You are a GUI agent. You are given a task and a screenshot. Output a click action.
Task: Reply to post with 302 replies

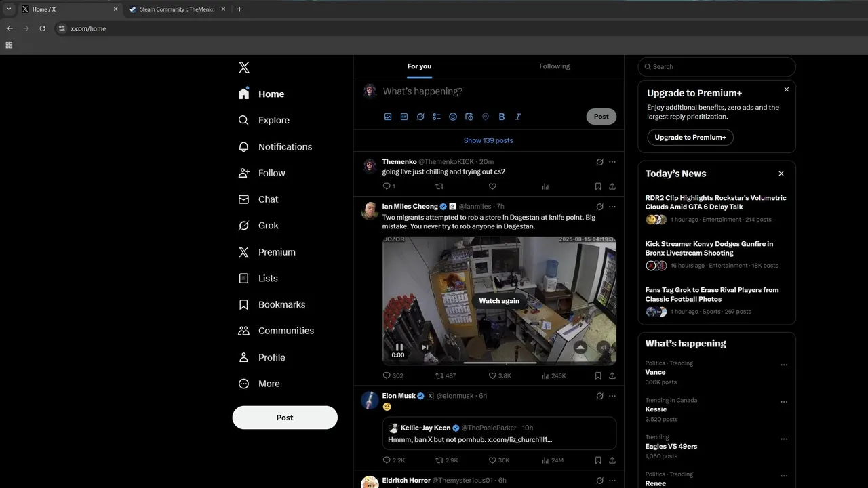click(x=393, y=375)
